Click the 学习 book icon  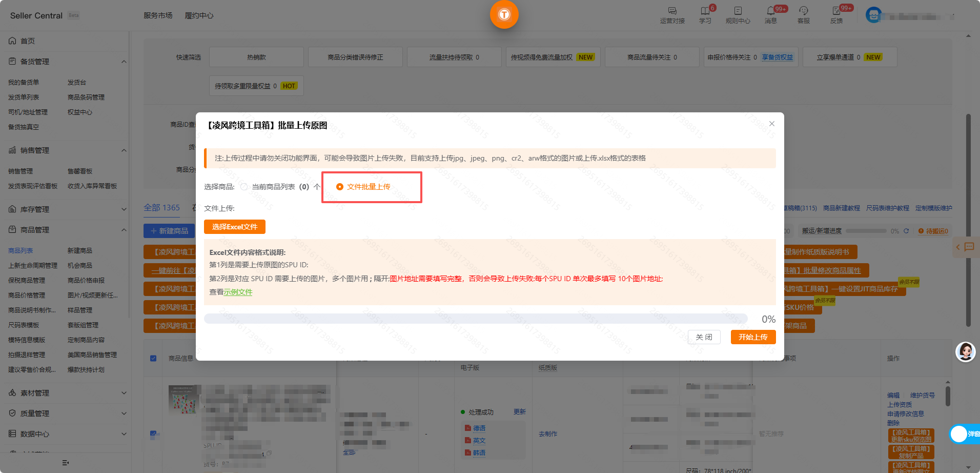tap(705, 11)
